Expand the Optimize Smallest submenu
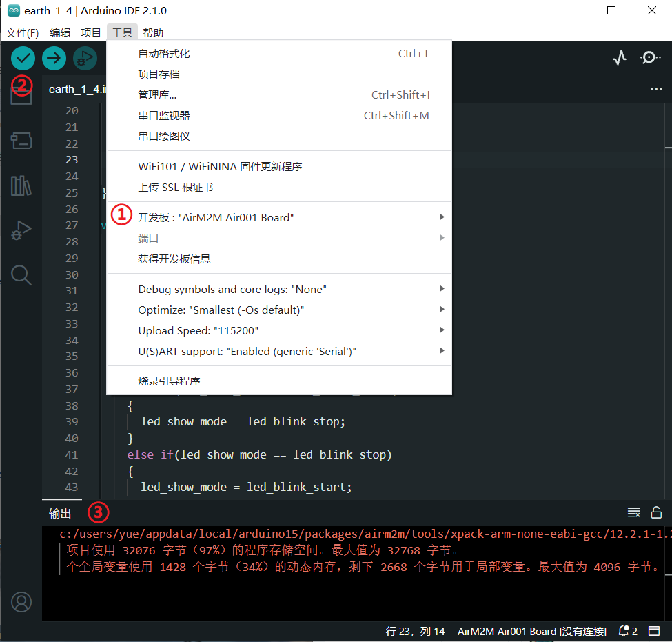This screenshot has width=672, height=642. point(221,310)
